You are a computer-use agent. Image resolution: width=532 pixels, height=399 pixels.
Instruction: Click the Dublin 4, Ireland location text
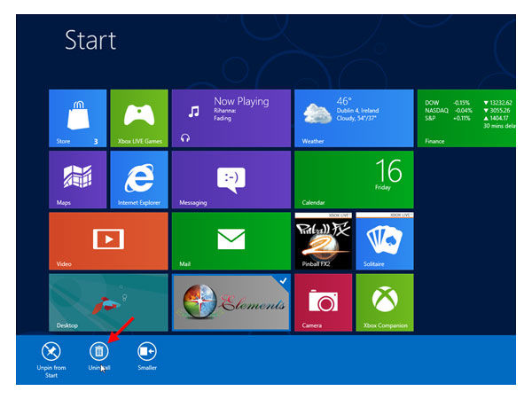(x=357, y=111)
